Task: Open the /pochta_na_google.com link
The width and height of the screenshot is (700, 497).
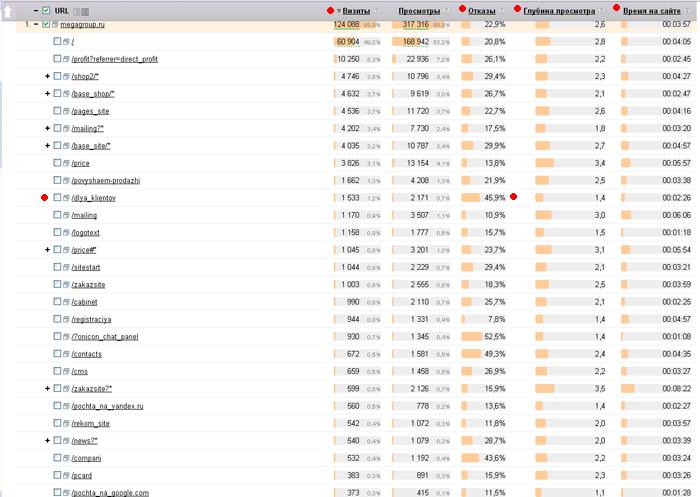Action: click(x=110, y=493)
